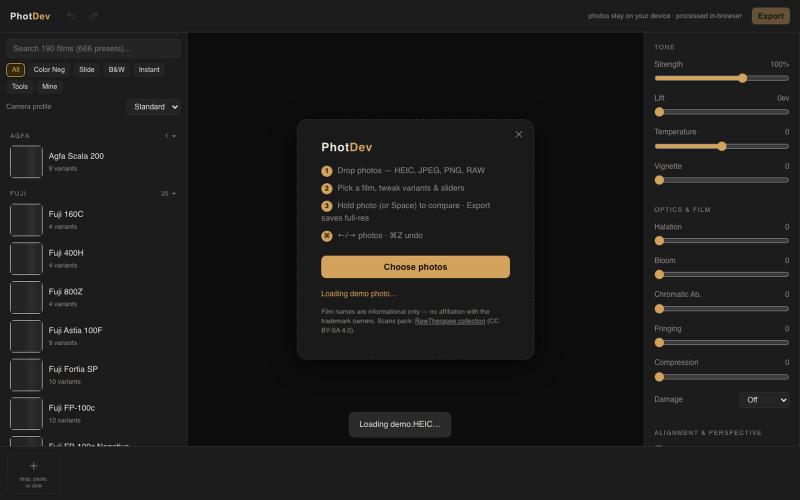Click the 'OPTICS & FILM' section heading
This screenshot has width=800, height=500.
[682, 210]
